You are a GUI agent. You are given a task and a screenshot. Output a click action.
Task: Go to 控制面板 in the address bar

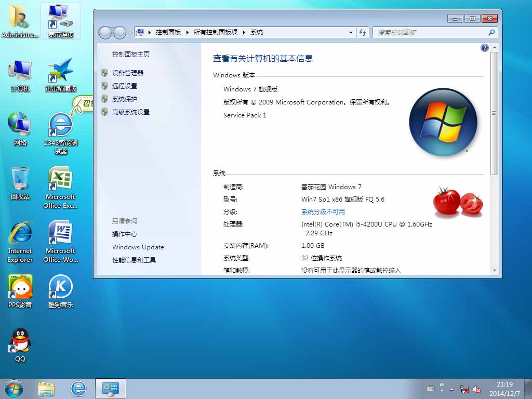tap(168, 32)
